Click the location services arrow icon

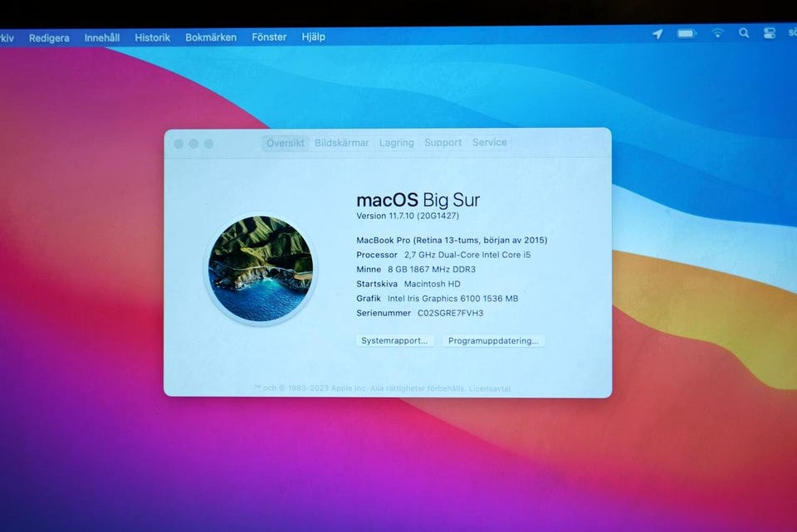click(658, 34)
